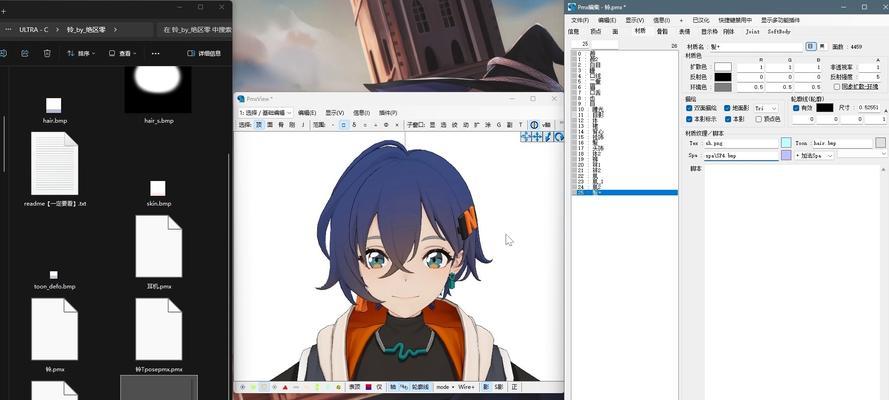Switch to the 骨骼 bone tab

(x=662, y=32)
